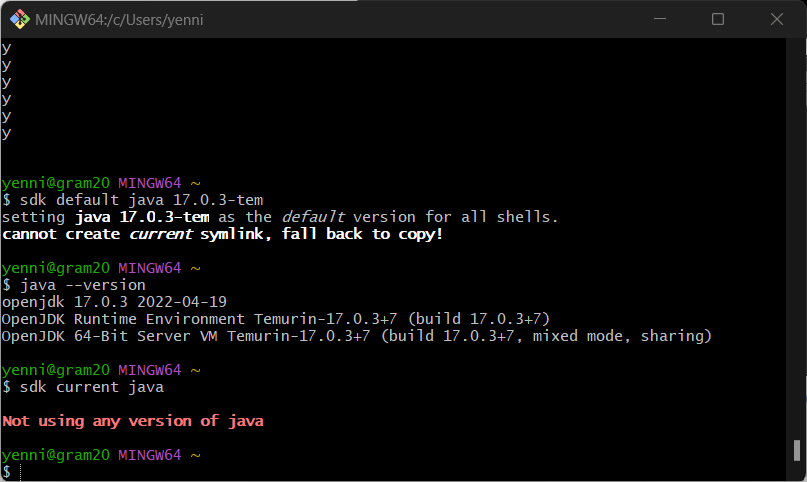
Task: Click the 'OpenJDK 64-Bit Server VM' output line
Action: click(x=357, y=336)
